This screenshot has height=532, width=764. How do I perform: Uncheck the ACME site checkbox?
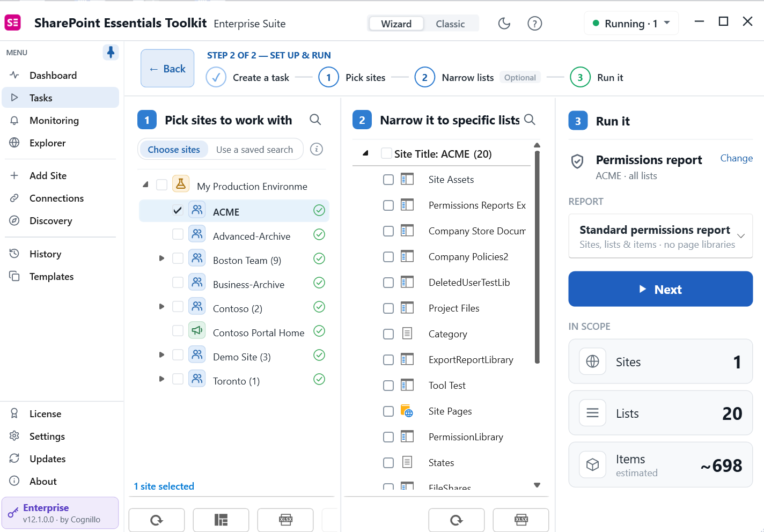[x=178, y=210]
